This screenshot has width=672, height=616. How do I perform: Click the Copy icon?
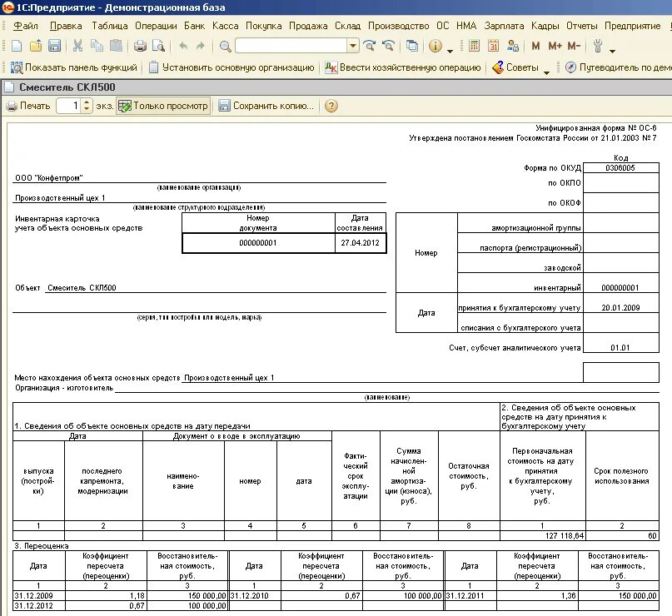pos(97,46)
